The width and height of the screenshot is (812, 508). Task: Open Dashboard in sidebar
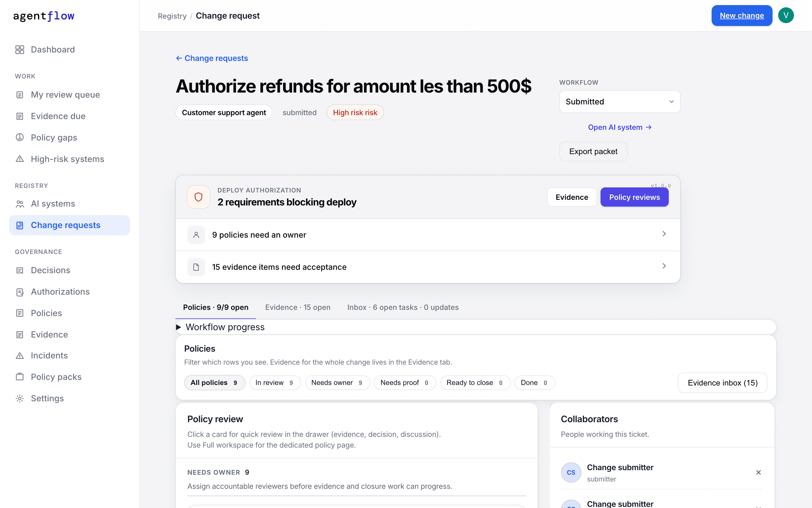pos(70,50)
